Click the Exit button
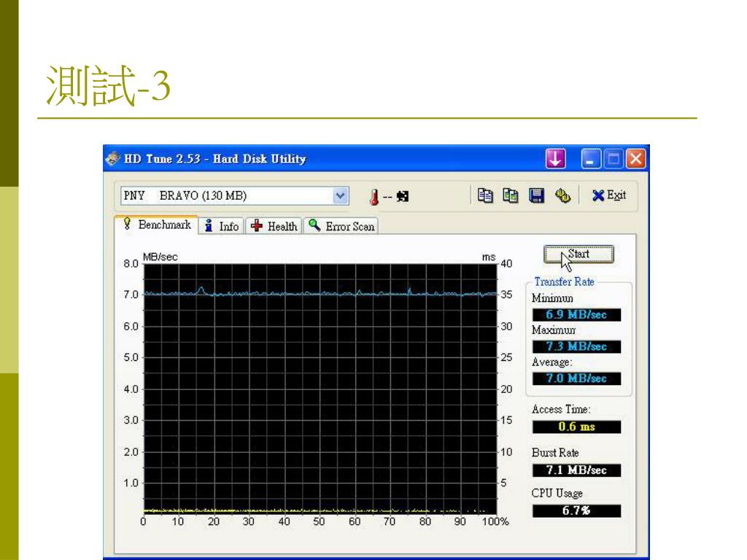Screen dimensions: 747x560 [609, 195]
